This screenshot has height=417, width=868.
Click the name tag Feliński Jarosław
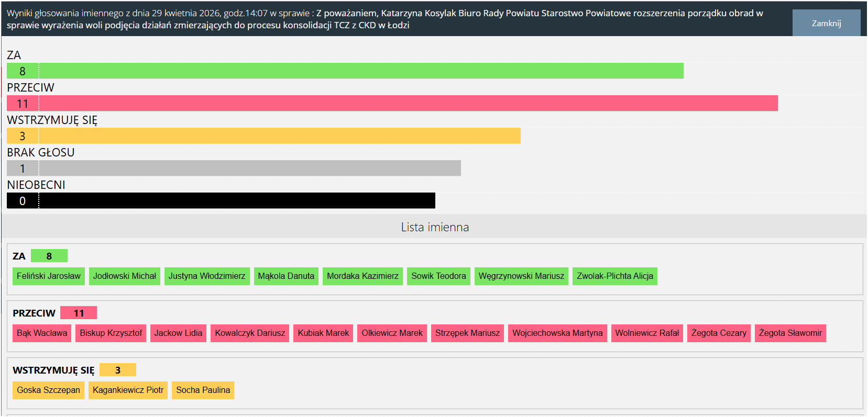(49, 276)
